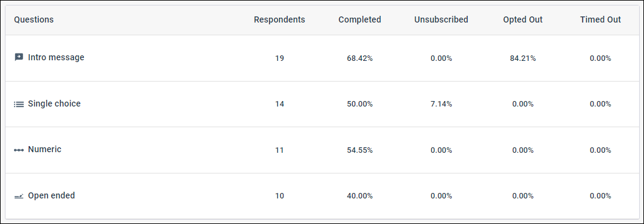Click the Completed column header
The image size is (644, 224).
[360, 19]
